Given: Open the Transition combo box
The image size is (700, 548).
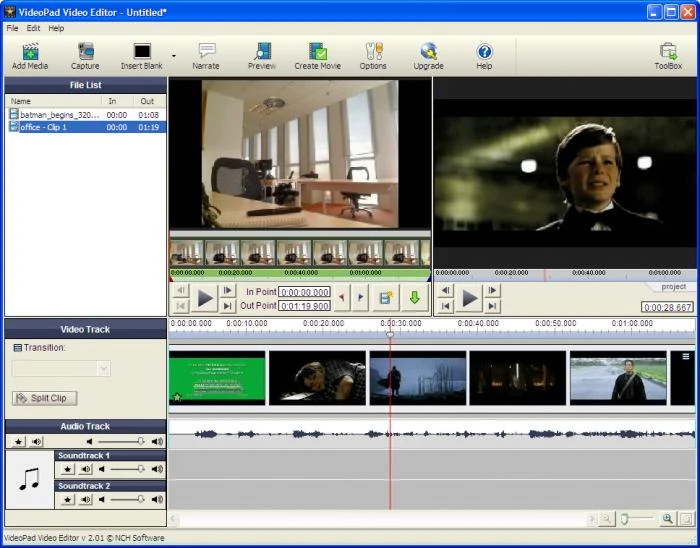Looking at the screenshot, I should (x=61, y=368).
